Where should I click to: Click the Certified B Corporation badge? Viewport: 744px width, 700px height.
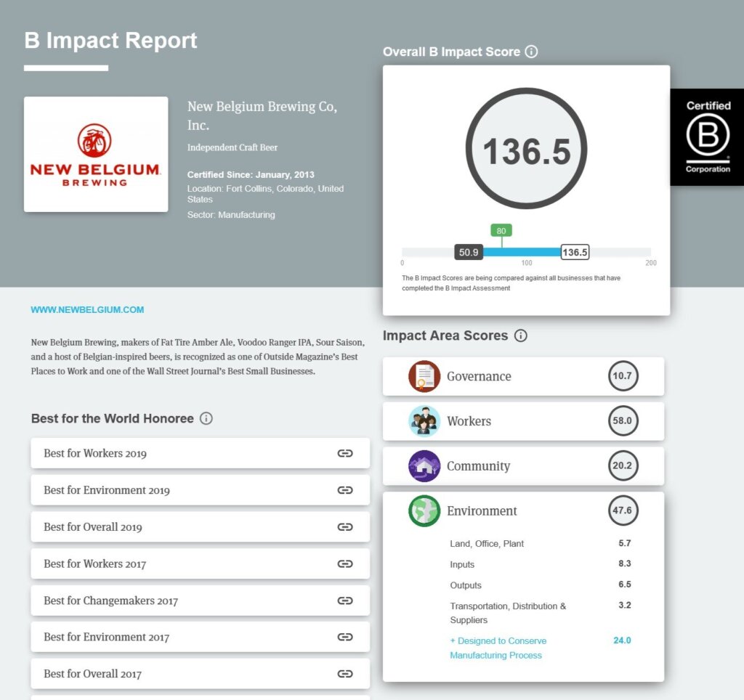pos(707,137)
